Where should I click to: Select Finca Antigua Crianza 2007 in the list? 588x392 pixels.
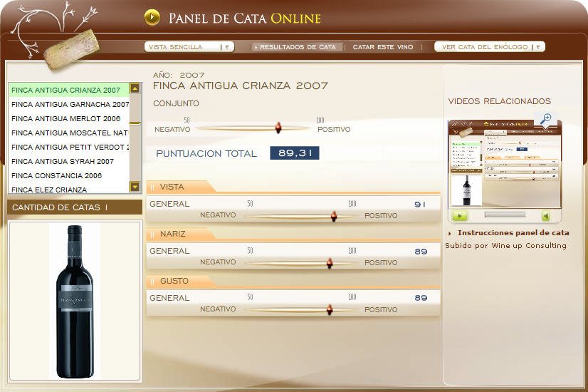68,90
